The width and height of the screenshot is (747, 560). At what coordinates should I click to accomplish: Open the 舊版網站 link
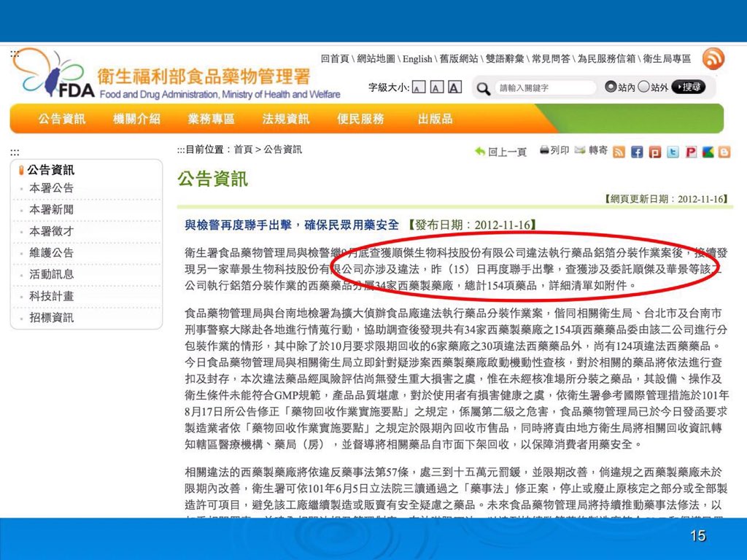[458, 58]
